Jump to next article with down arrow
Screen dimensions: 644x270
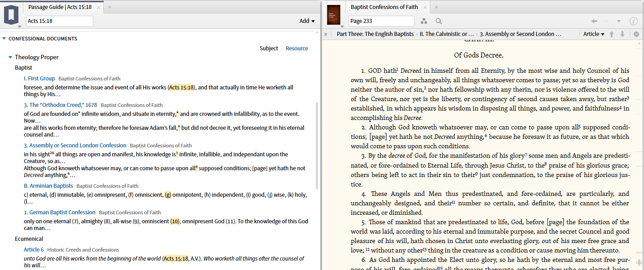[x=622, y=34]
